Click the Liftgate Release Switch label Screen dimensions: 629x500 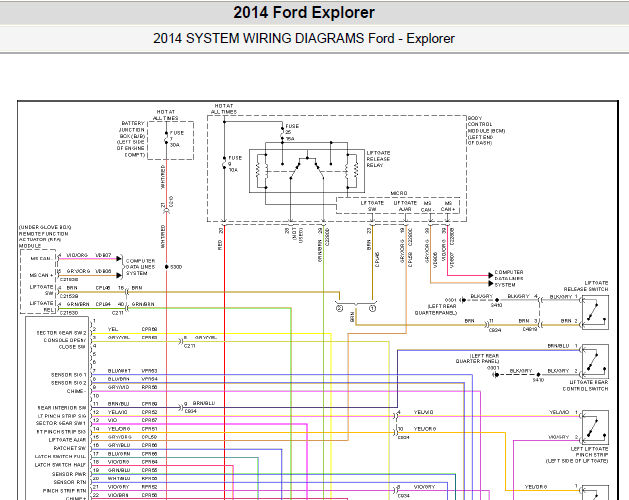click(x=586, y=286)
